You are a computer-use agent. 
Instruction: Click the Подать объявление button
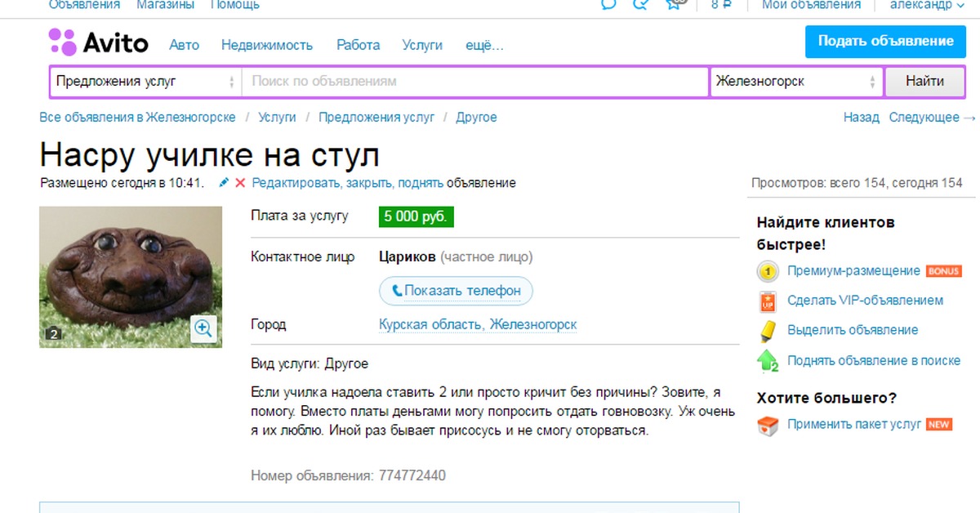[885, 42]
